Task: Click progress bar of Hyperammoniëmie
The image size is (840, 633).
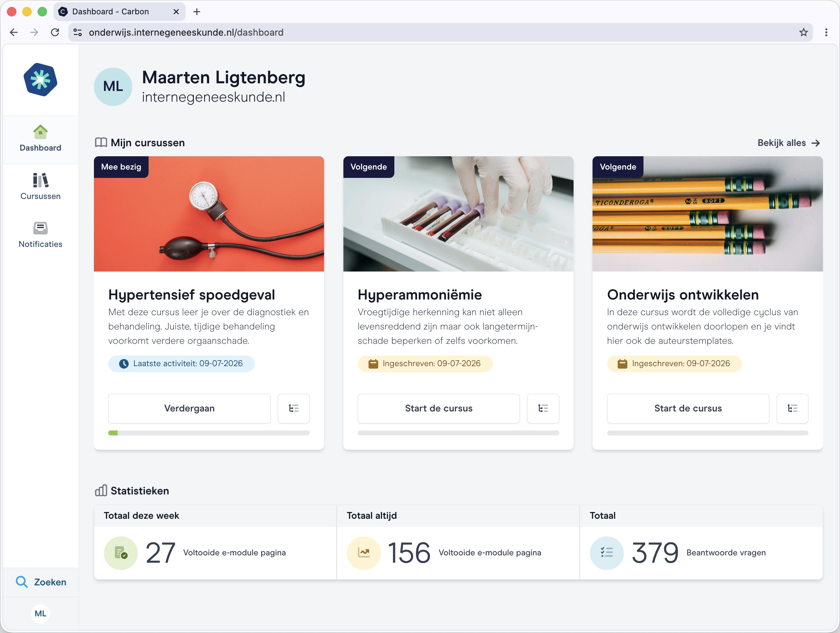Action: pyautogui.click(x=458, y=433)
